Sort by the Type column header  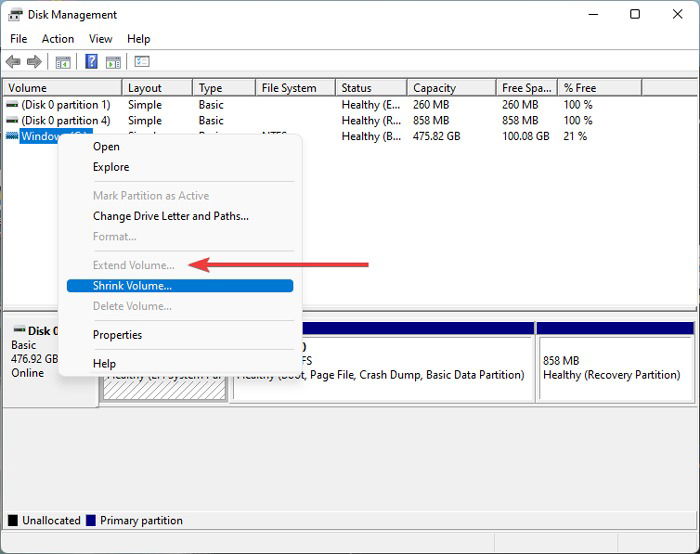click(224, 88)
